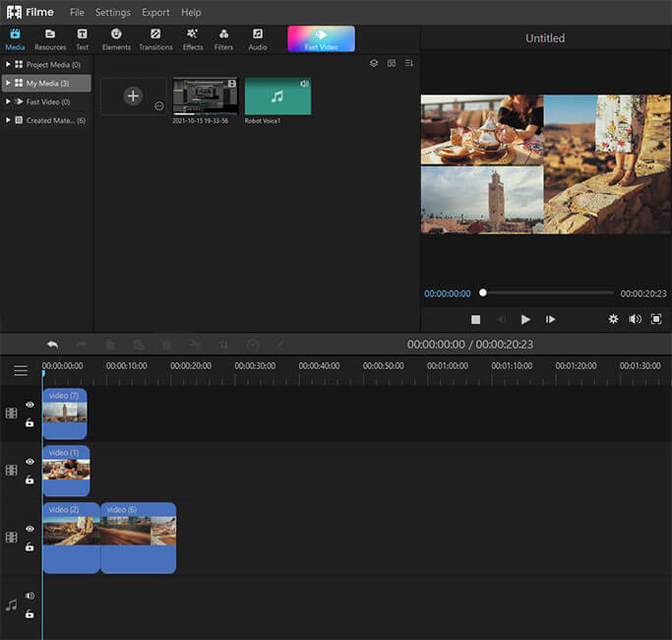The image size is (672, 640).
Task: Lock the video (7) track
Action: point(30,422)
